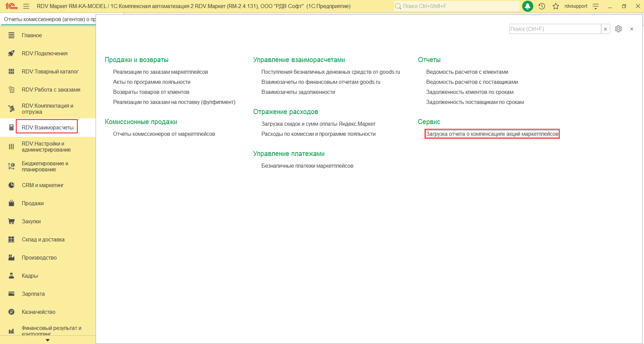Clear the menu search field

[x=605, y=29]
